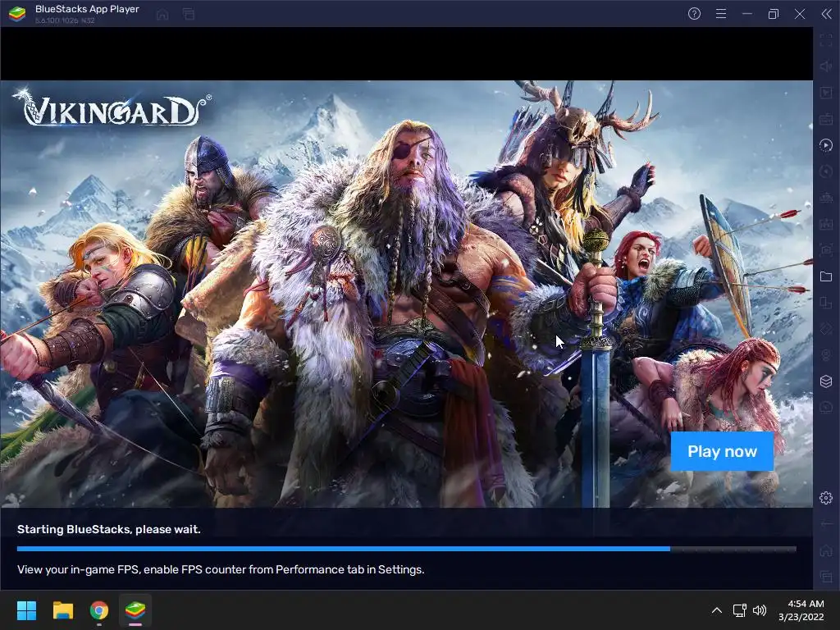Restore down the BlueStacks window
840x630 pixels.
(774, 14)
